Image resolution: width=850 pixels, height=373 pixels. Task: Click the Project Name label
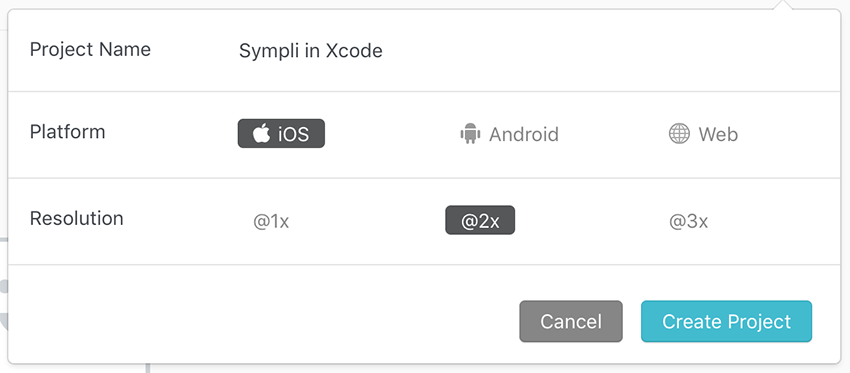90,49
